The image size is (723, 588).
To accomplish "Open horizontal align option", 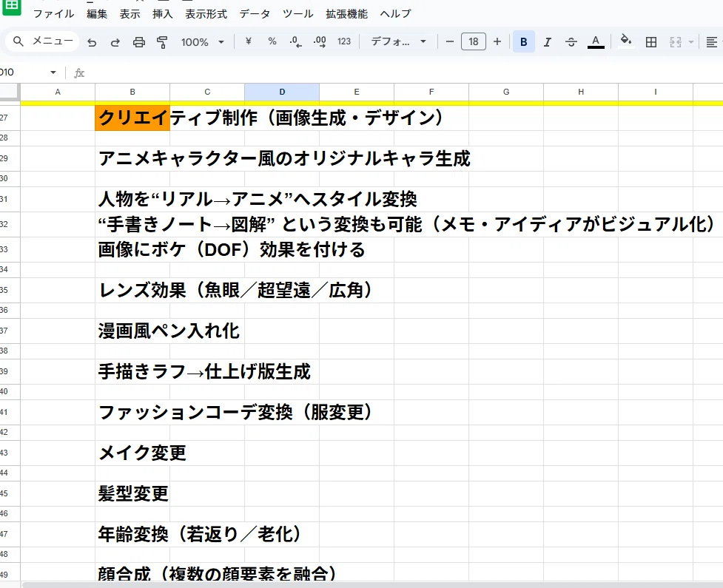I will 712,42.
